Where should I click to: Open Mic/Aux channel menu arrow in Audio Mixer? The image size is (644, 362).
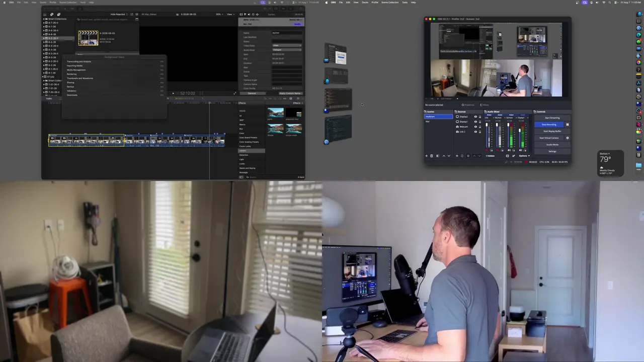[505, 118]
